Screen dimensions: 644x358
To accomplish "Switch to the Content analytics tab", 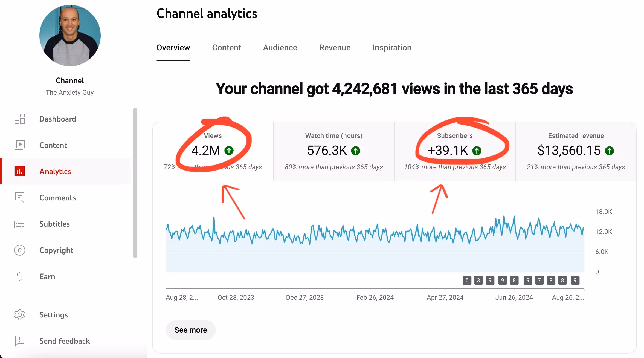I will (226, 48).
